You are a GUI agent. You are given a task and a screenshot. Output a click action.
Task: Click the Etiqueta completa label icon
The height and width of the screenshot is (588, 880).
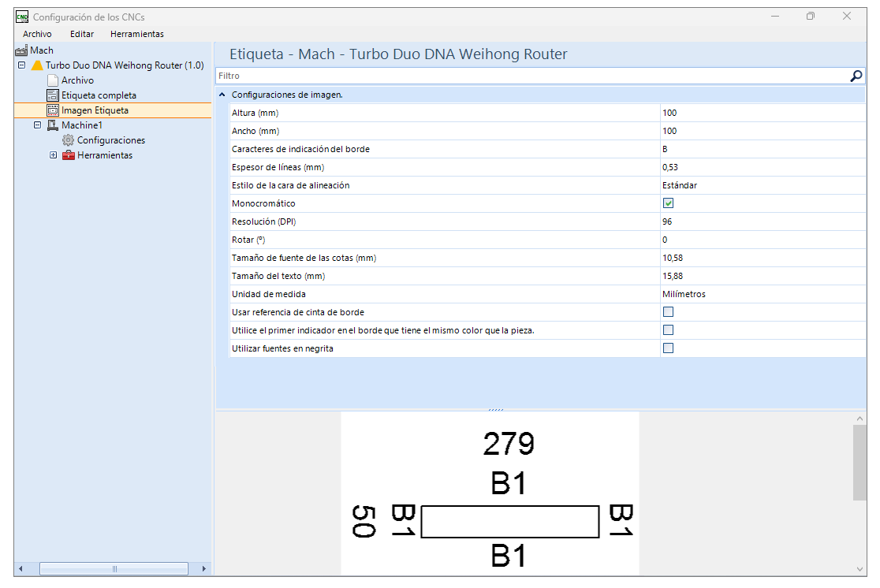click(x=53, y=95)
